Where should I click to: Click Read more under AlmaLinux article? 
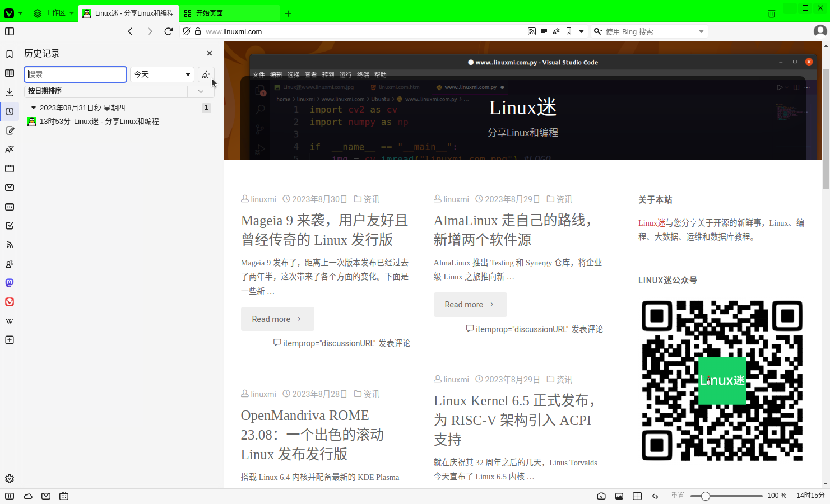coord(470,304)
